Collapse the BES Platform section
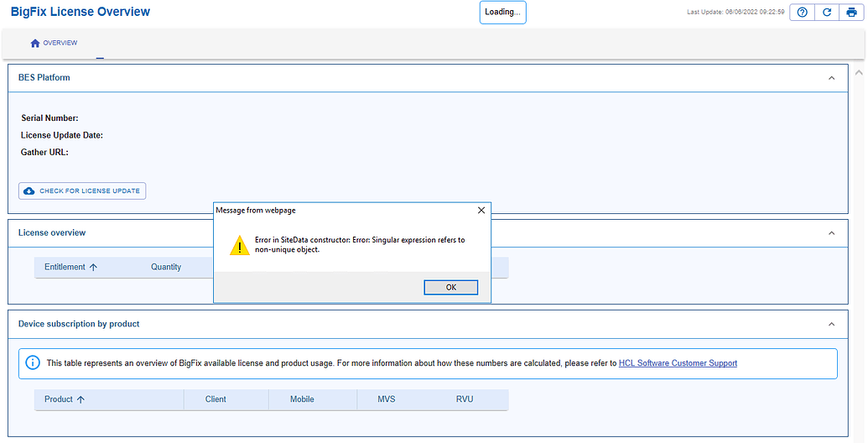868x443 pixels. (x=831, y=78)
